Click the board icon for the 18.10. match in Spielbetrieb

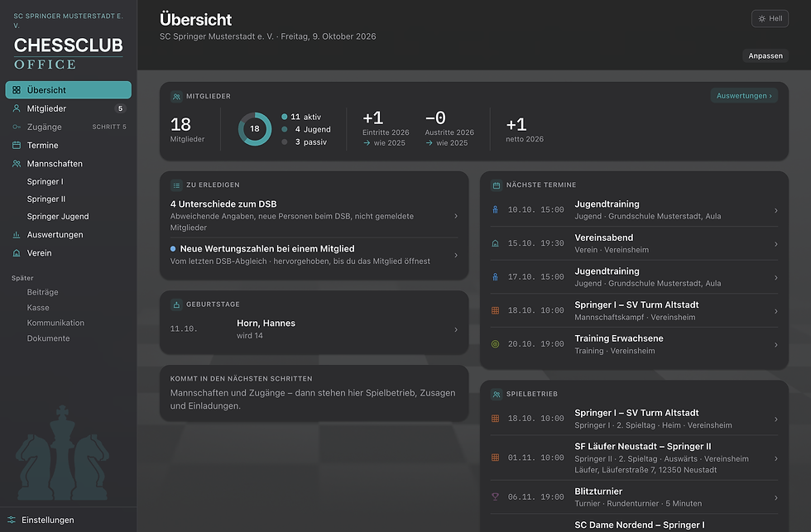tap(495, 419)
